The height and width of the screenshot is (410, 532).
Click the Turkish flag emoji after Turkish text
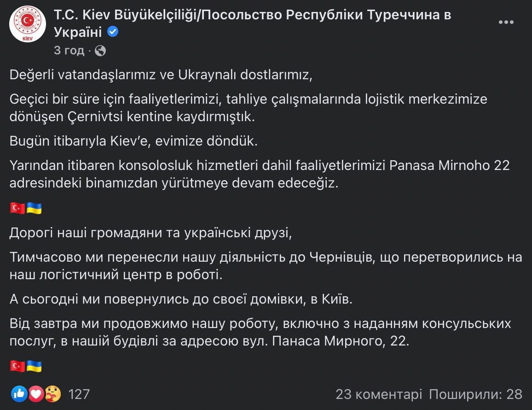[17, 208]
